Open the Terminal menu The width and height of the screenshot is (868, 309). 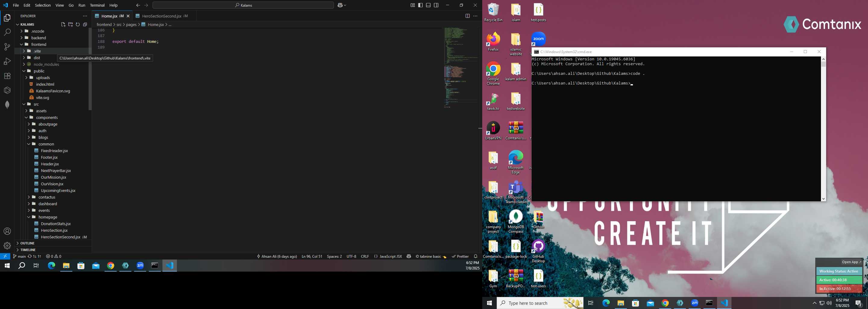pos(97,5)
